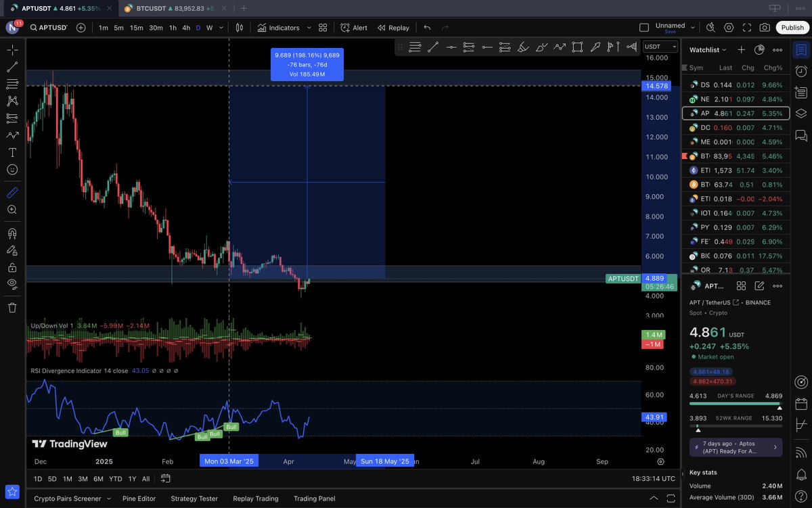Click the compare or add symbol plus button
Image resolution: width=812 pixels, height=508 pixels.
[81, 28]
